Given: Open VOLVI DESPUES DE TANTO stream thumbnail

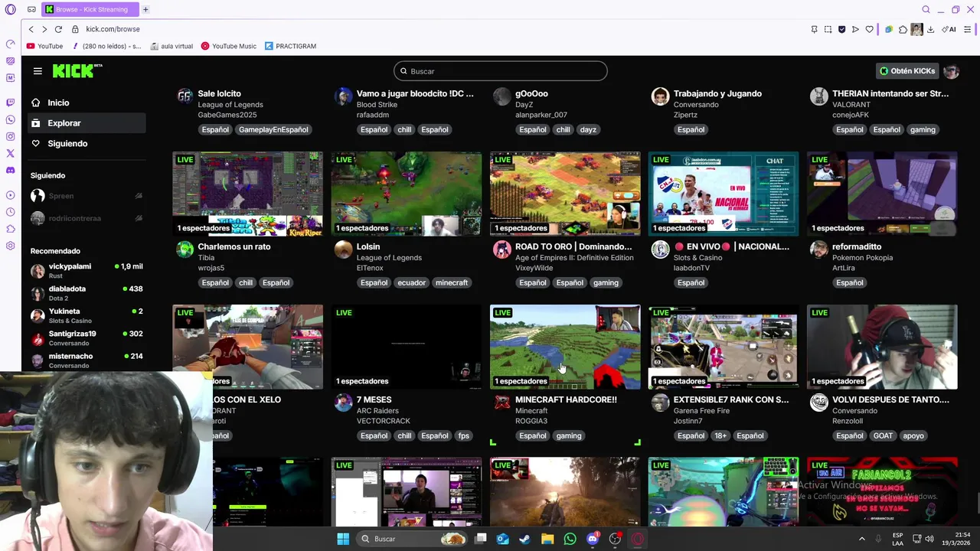Looking at the screenshot, I should 882,347.
